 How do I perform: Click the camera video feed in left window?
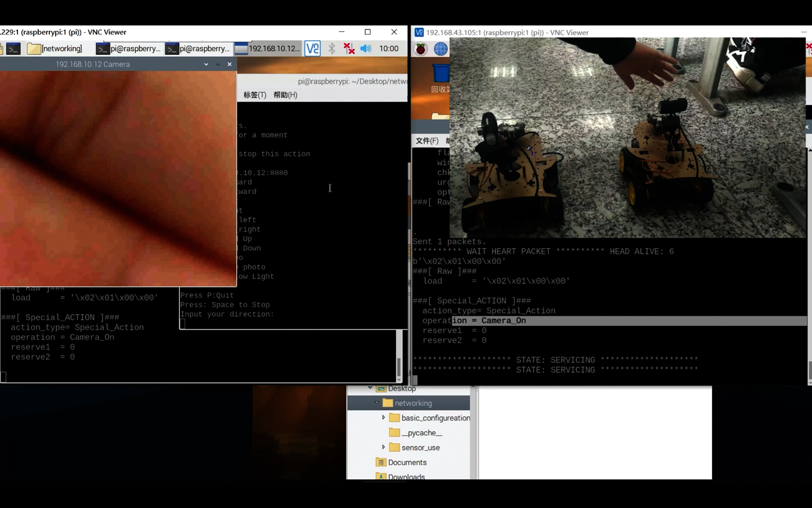(118, 178)
